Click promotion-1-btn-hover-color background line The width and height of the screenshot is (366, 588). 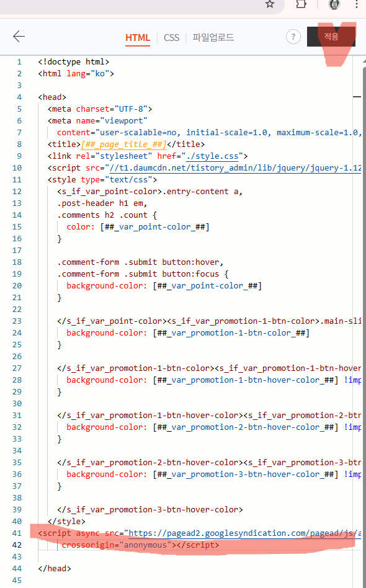pyautogui.click(x=214, y=380)
